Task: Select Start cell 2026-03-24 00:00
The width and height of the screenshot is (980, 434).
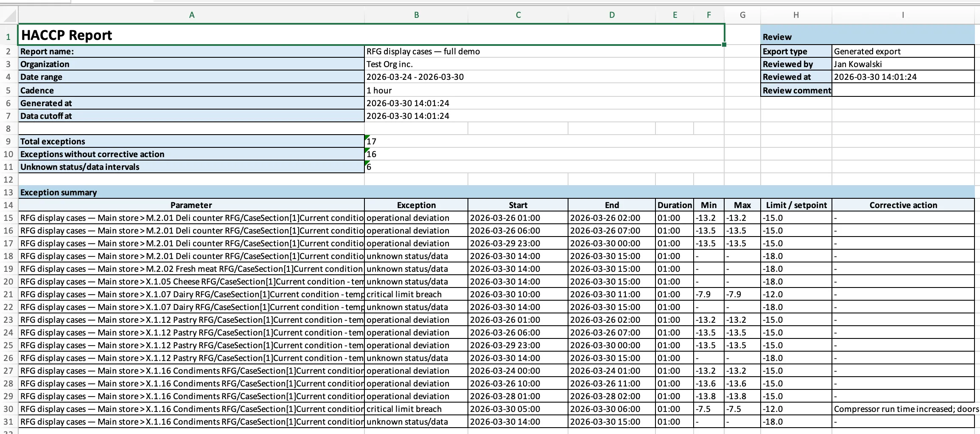Action: (518, 371)
